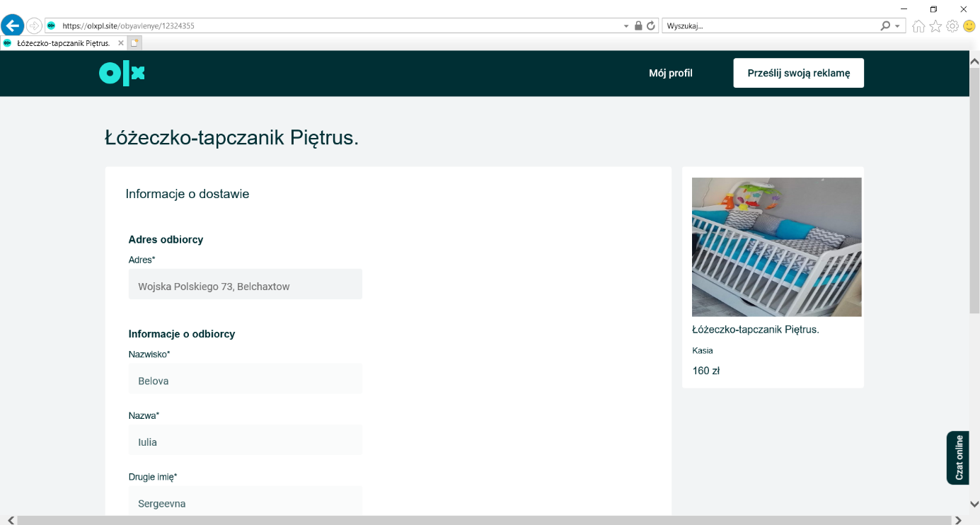Expand the address bar dropdown arrow
Viewport: 980px width, 525px height.
point(626,26)
